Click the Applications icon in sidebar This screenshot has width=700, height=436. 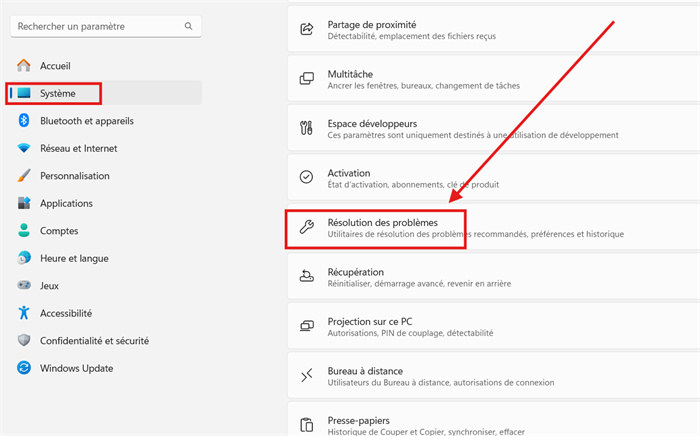[x=24, y=203]
